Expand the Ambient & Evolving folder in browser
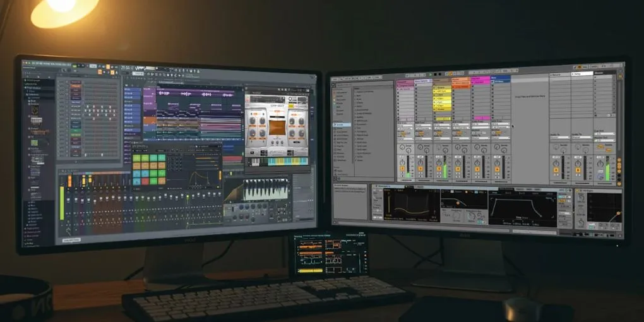644x322 pixels. click(x=364, y=92)
